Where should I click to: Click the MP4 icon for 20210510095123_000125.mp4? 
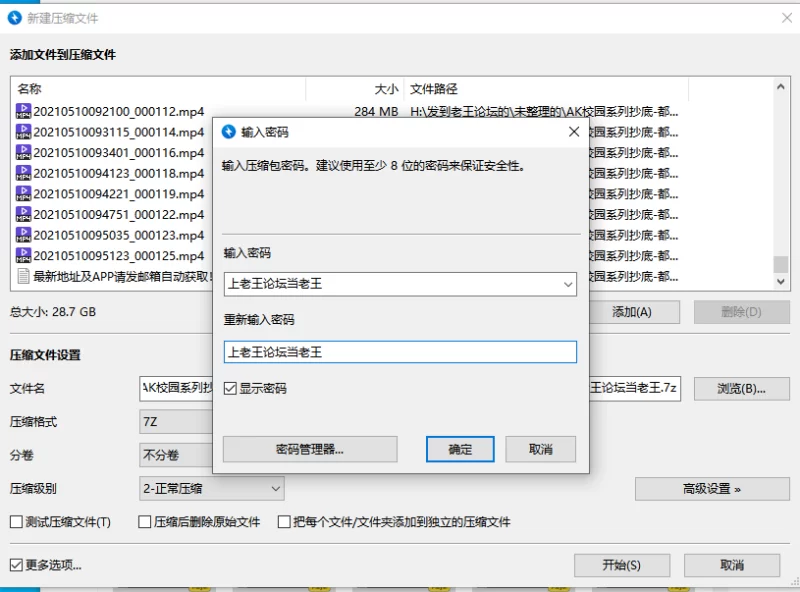23,255
